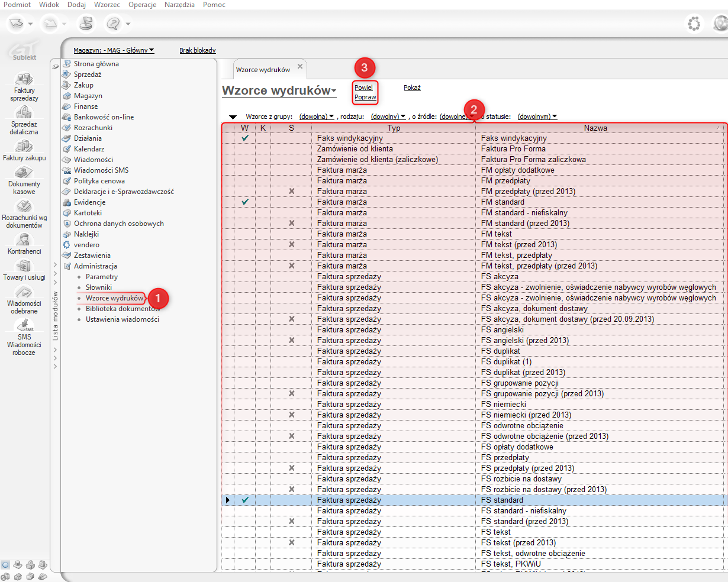
Task: Open the rodzaju filter dropdown
Action: (x=388, y=117)
